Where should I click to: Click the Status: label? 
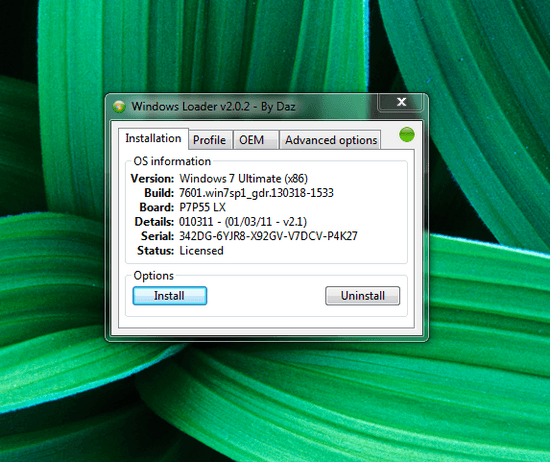(155, 250)
